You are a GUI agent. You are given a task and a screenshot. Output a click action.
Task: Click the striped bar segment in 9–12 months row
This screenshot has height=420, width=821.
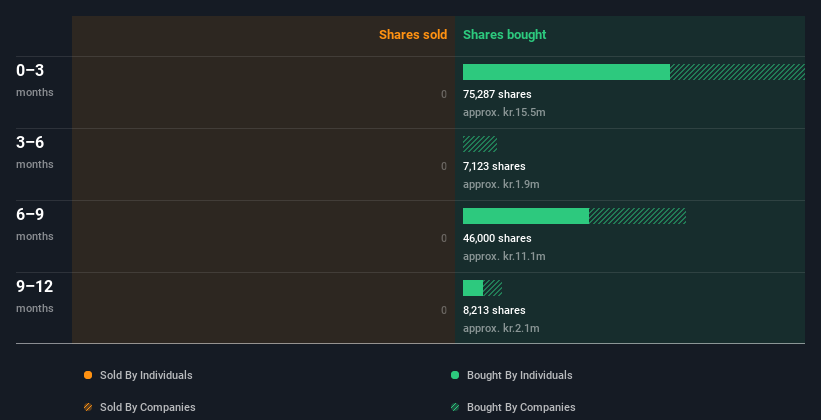(x=492, y=288)
